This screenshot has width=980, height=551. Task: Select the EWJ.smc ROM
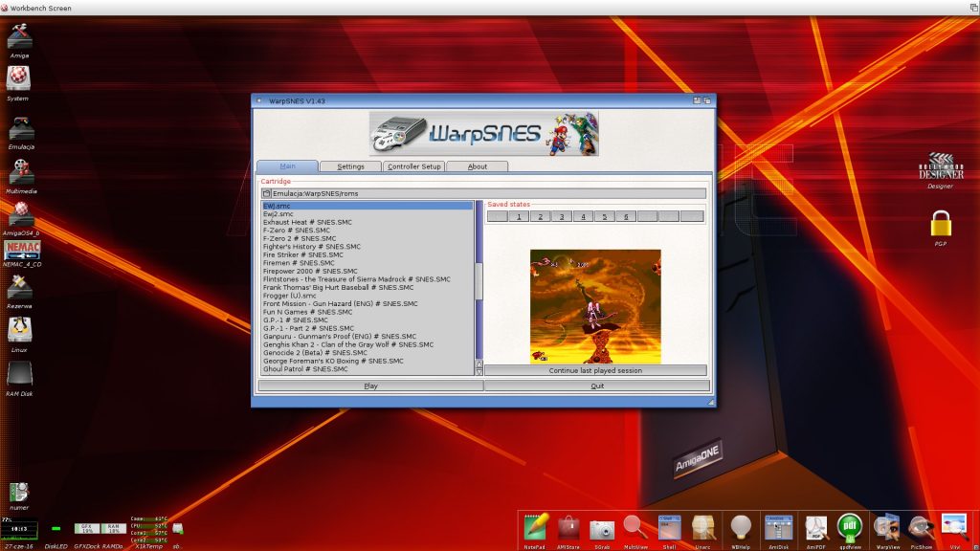coord(367,206)
